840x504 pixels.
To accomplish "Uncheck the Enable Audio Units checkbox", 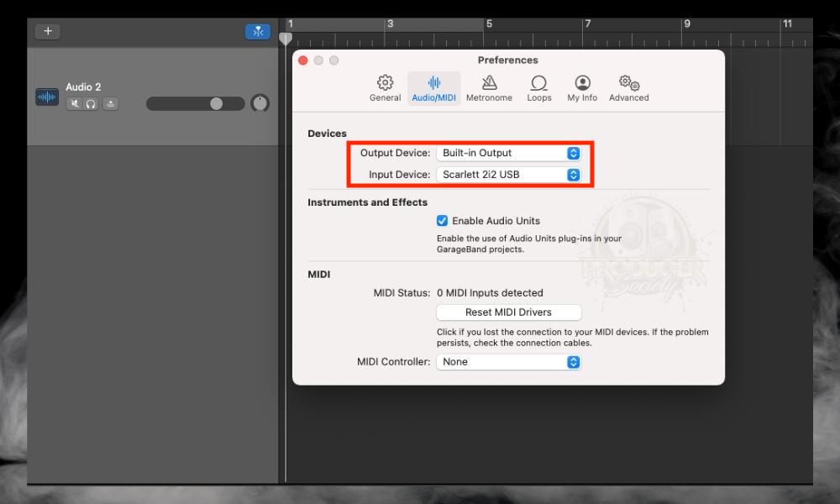I will point(442,221).
